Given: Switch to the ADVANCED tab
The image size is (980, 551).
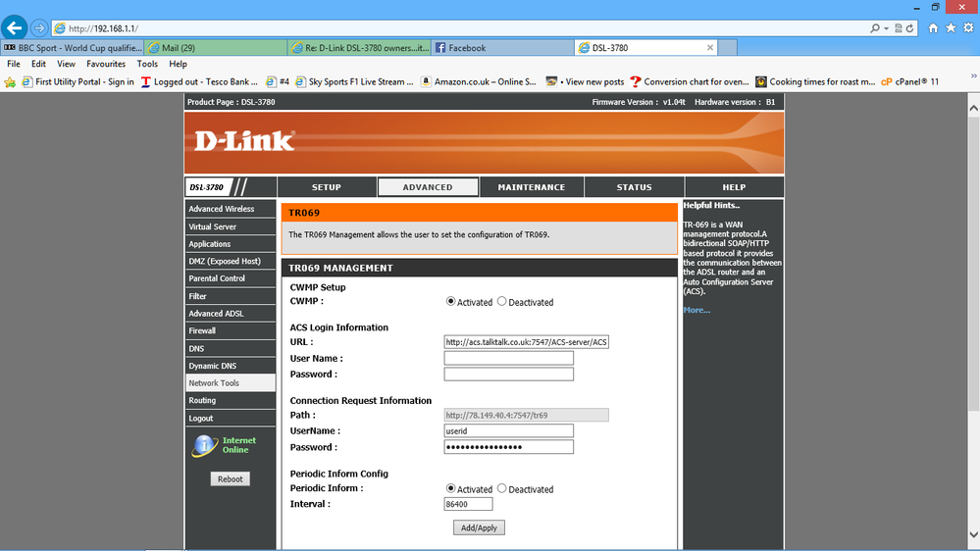Looking at the screenshot, I should click(x=428, y=187).
